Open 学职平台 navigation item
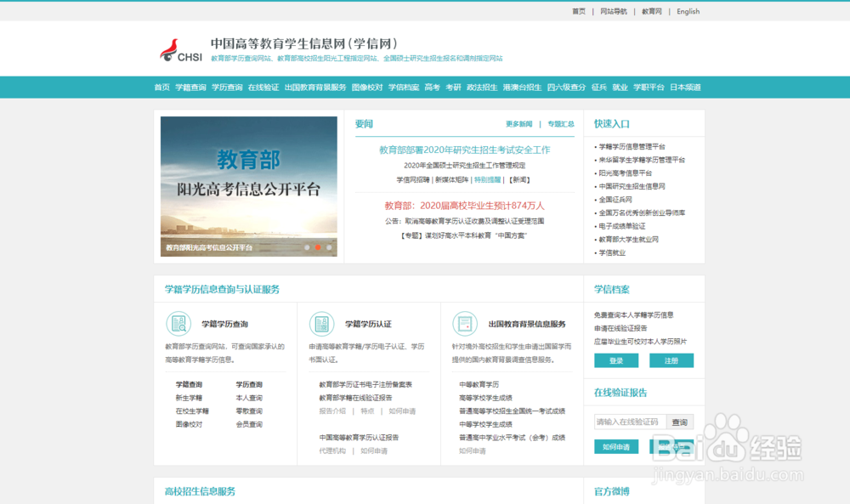 pyautogui.click(x=649, y=88)
